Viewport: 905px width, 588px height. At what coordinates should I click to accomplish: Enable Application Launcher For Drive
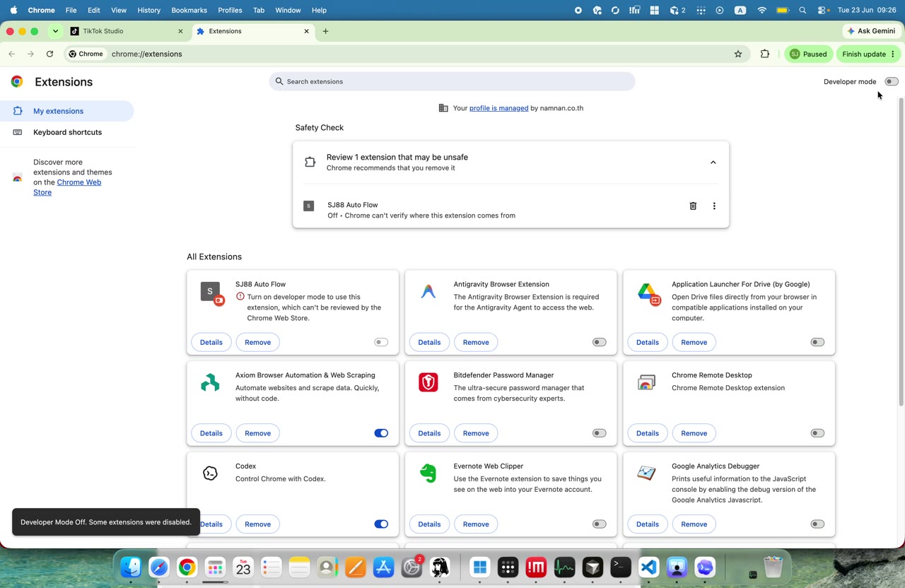click(817, 342)
